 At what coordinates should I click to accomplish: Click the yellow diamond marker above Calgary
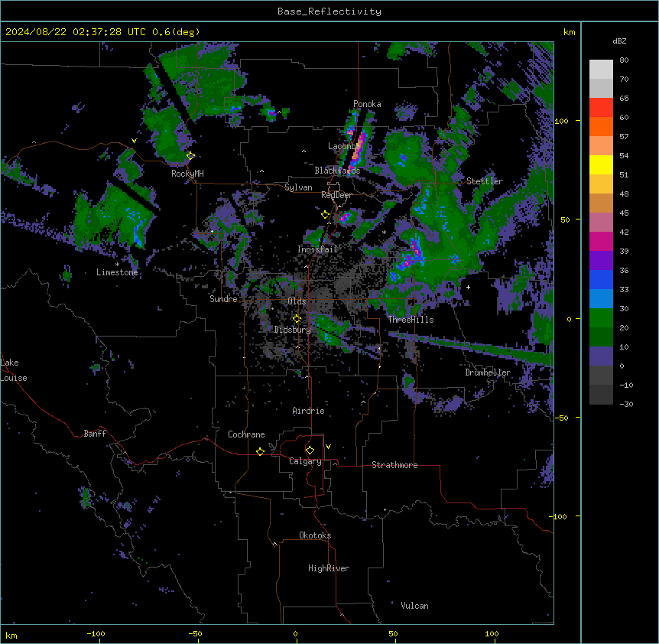(310, 450)
